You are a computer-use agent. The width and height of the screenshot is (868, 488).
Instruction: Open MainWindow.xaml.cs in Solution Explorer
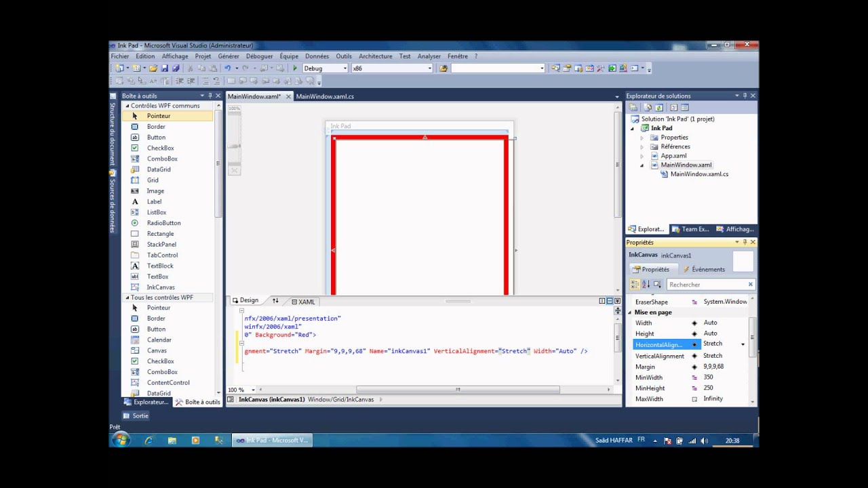click(x=699, y=174)
